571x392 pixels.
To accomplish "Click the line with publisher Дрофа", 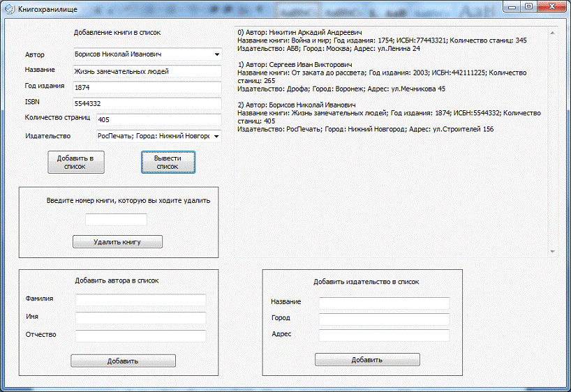I will click(x=341, y=89).
